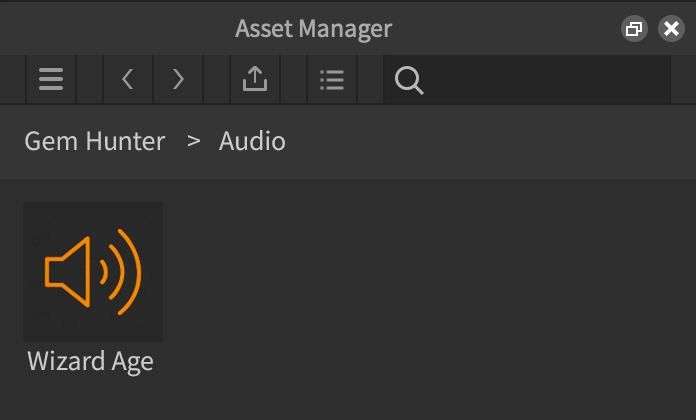This screenshot has height=420, width=696.
Task: Focus the asset search input field
Action: (540, 80)
